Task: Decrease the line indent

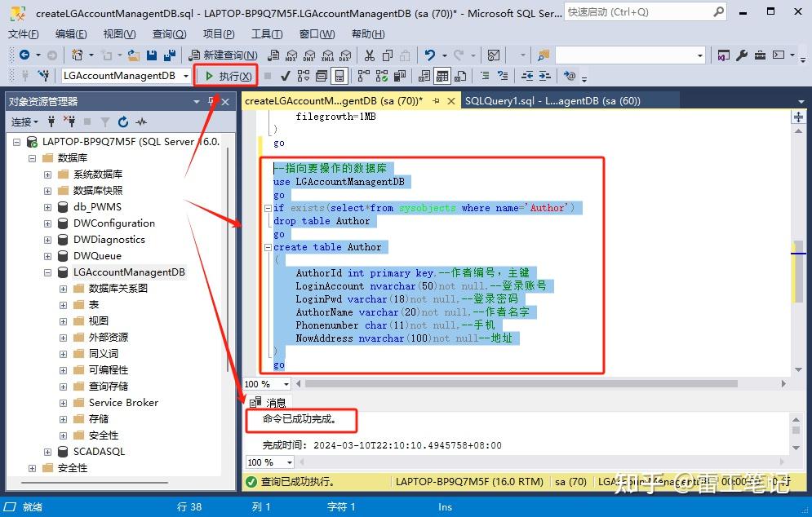Action: (527, 76)
